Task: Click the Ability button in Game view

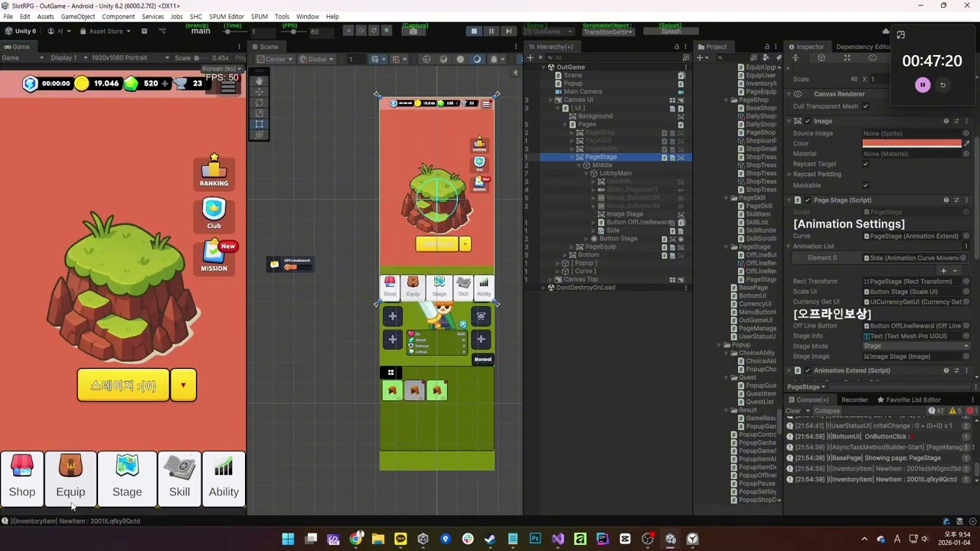Action: click(224, 478)
